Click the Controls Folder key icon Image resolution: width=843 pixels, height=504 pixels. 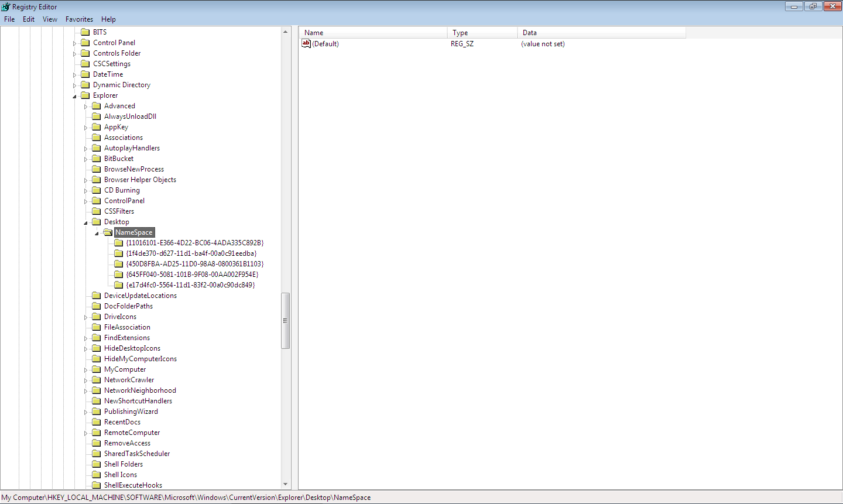point(85,53)
